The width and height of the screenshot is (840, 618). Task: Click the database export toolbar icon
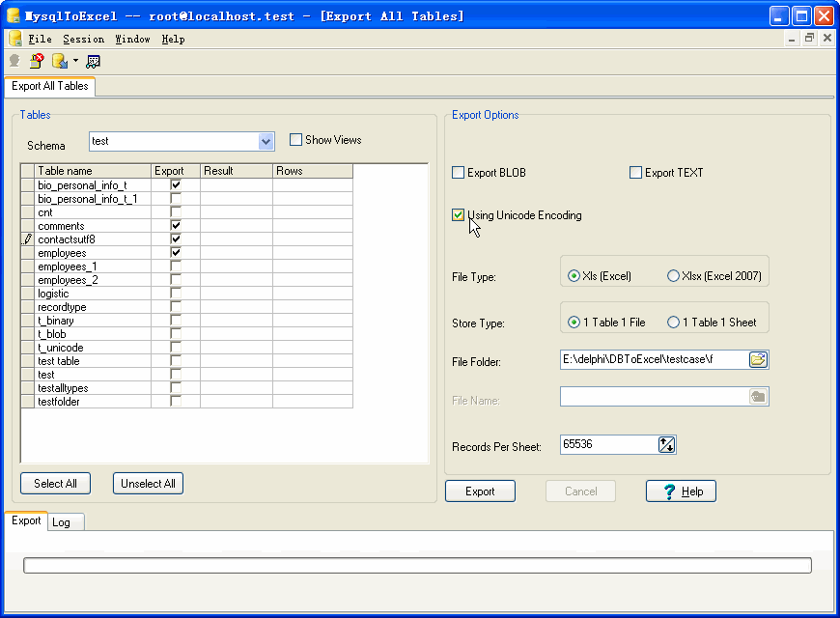(x=60, y=61)
